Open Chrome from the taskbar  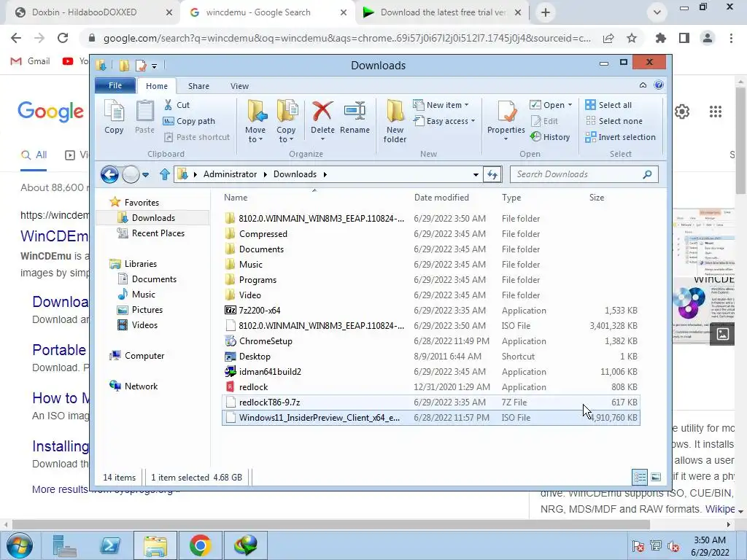click(200, 545)
